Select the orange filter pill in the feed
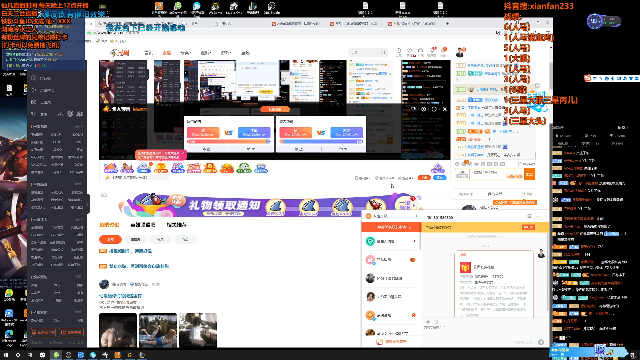 (x=110, y=240)
